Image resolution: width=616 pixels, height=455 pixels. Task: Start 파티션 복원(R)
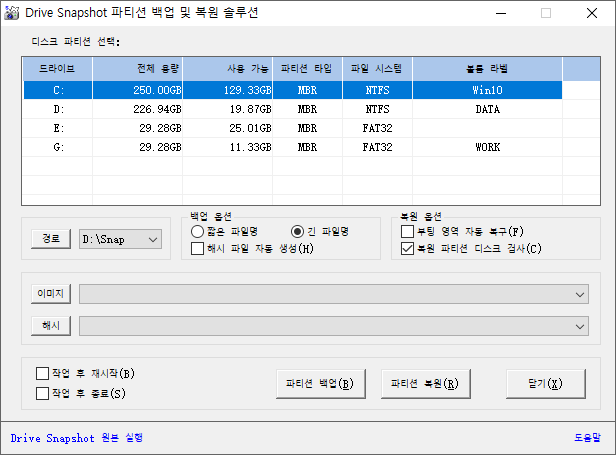tap(425, 383)
